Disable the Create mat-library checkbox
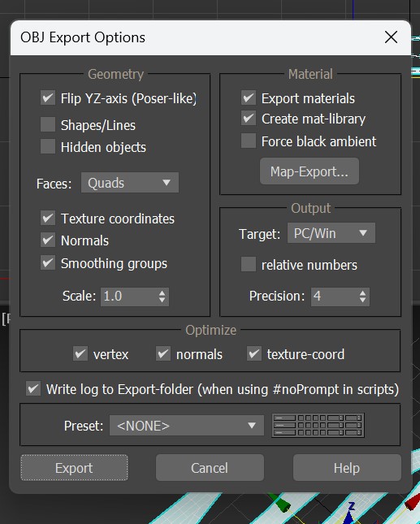Image resolution: width=420 pixels, height=524 pixels. tap(249, 119)
